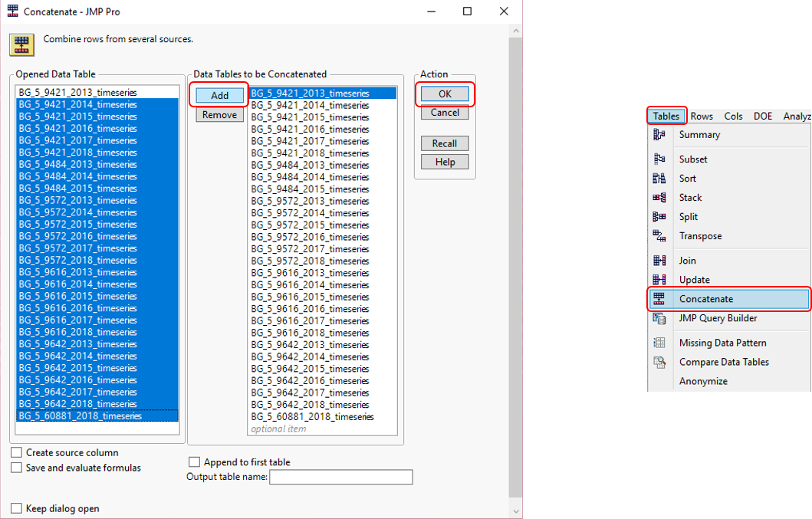The width and height of the screenshot is (812, 519).
Task: Click the Concatenate icon in Tables menu
Action: tap(659, 299)
